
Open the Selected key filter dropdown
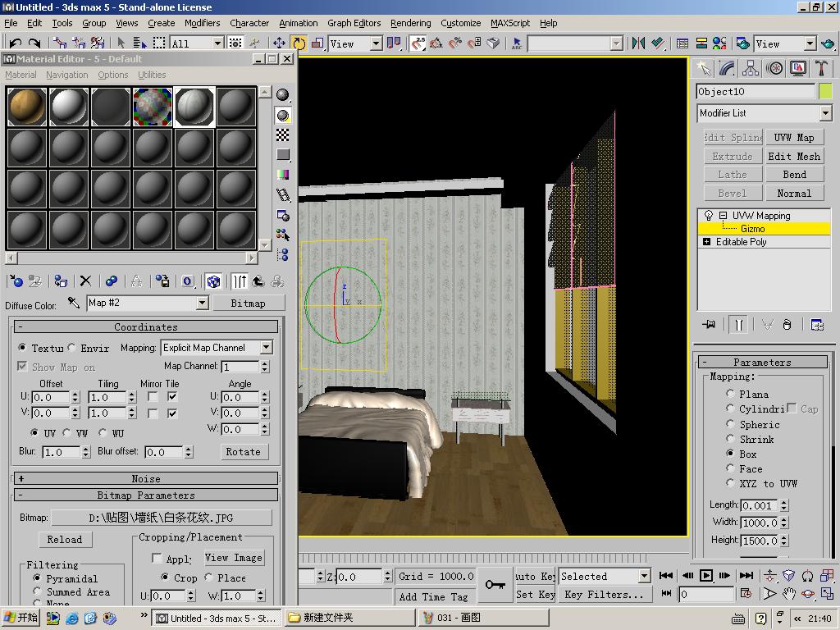(x=644, y=577)
